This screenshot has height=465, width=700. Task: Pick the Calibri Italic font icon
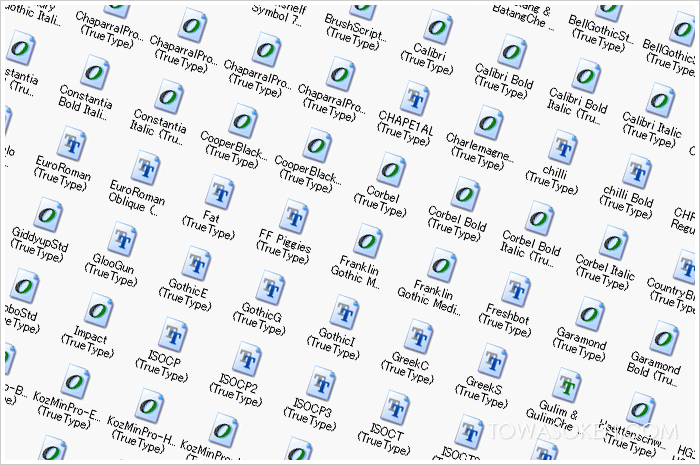point(660,100)
